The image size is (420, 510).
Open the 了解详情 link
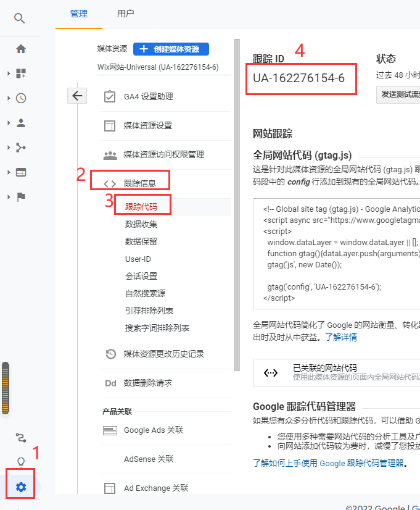point(340,337)
